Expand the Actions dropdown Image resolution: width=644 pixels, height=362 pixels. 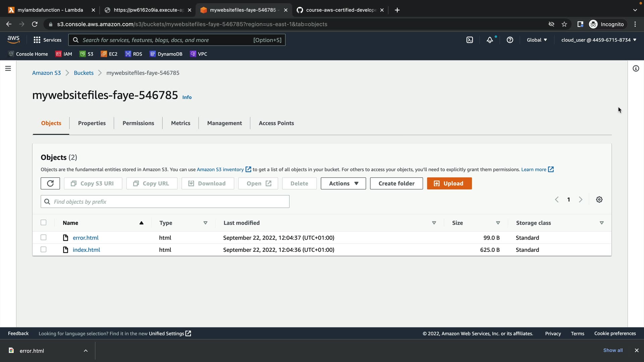click(x=343, y=183)
